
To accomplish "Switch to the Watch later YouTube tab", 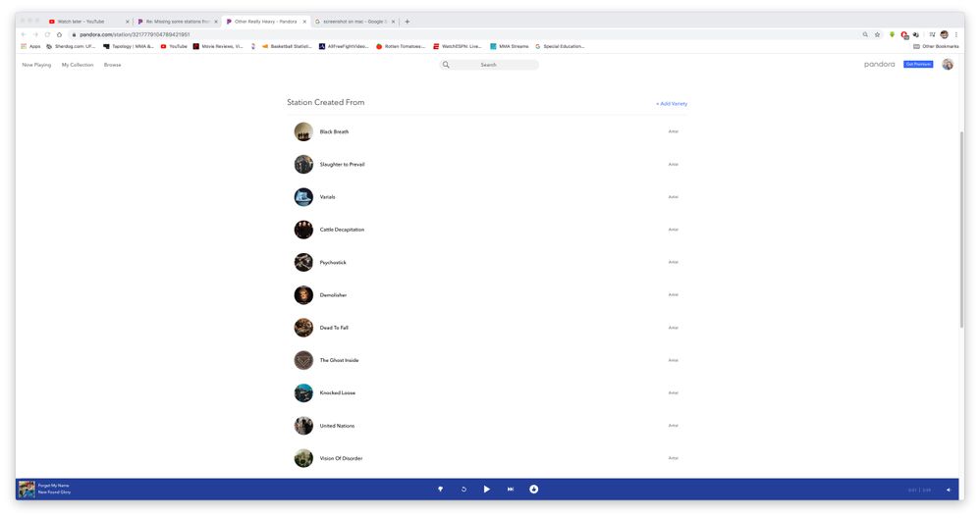I will coord(83,21).
